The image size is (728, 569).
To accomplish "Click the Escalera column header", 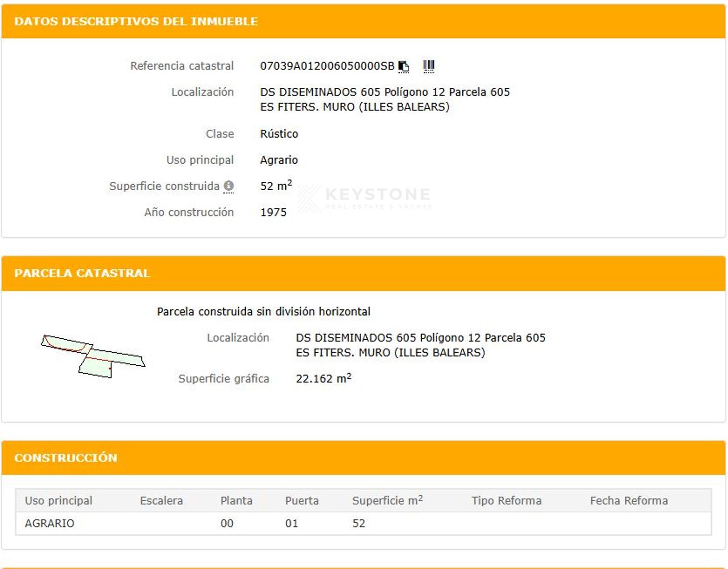I will (x=161, y=500).
